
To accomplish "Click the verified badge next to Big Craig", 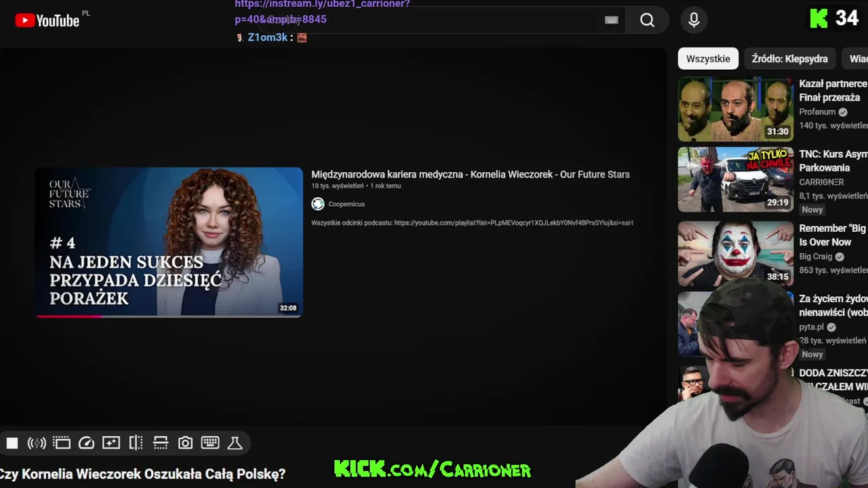I will tap(840, 256).
